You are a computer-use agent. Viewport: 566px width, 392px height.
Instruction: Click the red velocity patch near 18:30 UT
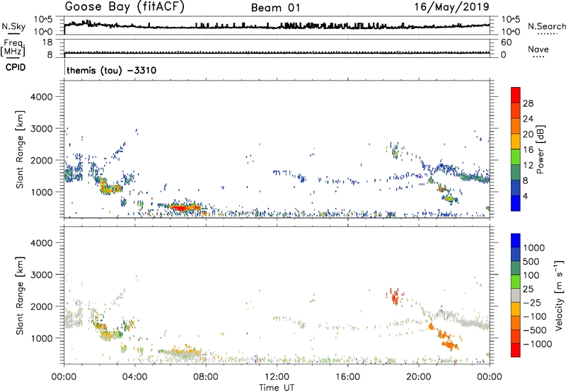pyautogui.click(x=395, y=297)
